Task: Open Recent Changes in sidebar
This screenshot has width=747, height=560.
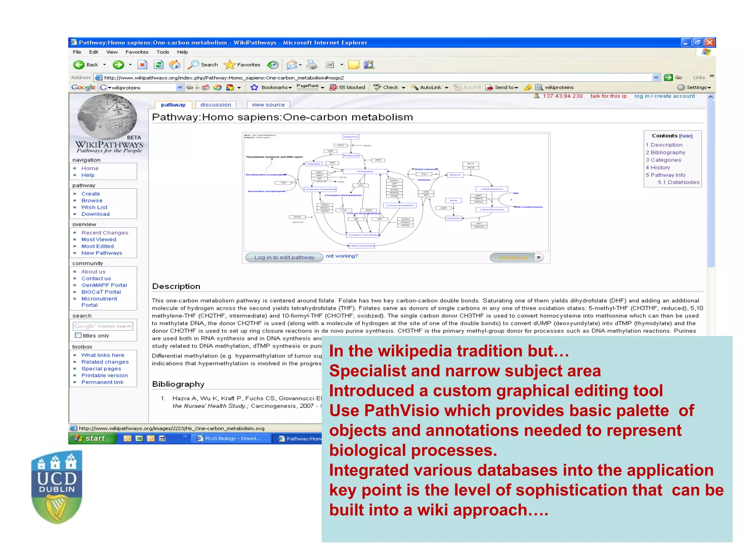Action: 105,233
